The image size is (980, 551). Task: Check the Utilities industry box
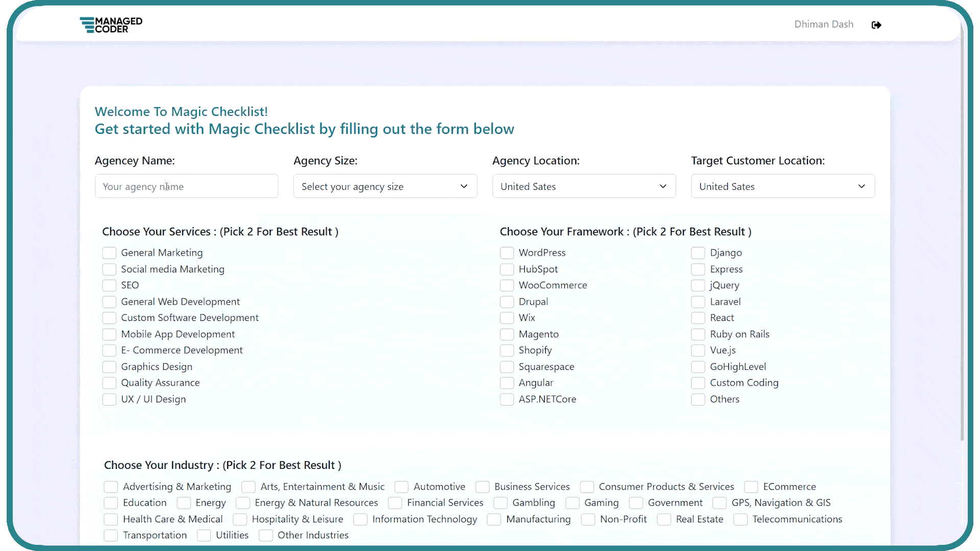coord(204,536)
